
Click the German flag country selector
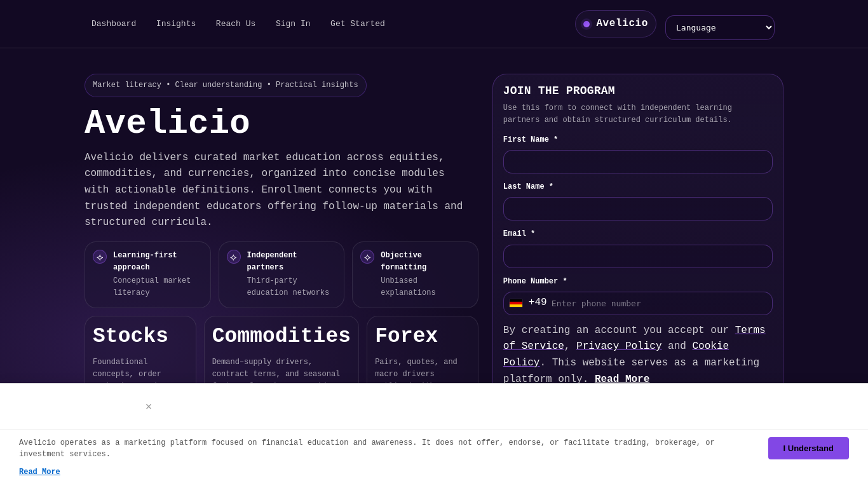coord(516,303)
